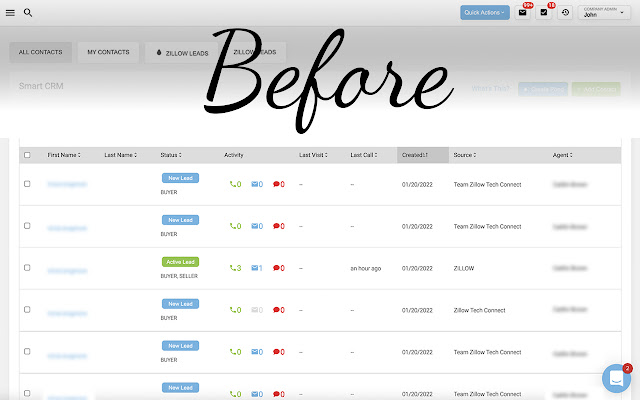Click the ZILLOW source cell

click(464, 269)
